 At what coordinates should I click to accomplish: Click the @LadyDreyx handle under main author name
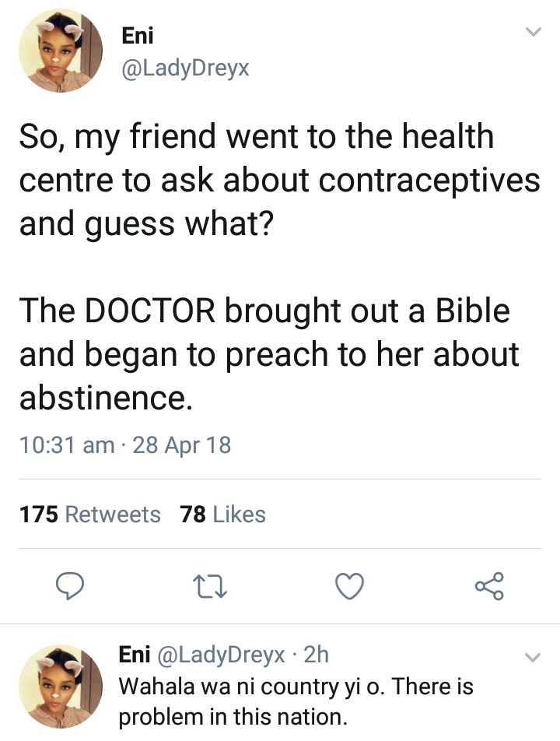click(186, 68)
